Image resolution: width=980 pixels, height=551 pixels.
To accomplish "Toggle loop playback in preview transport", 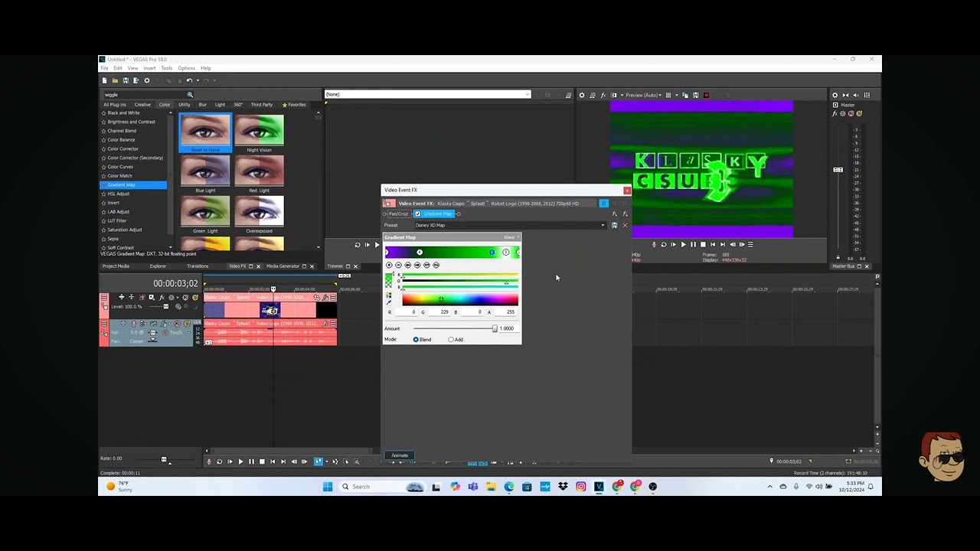I will tap(663, 245).
